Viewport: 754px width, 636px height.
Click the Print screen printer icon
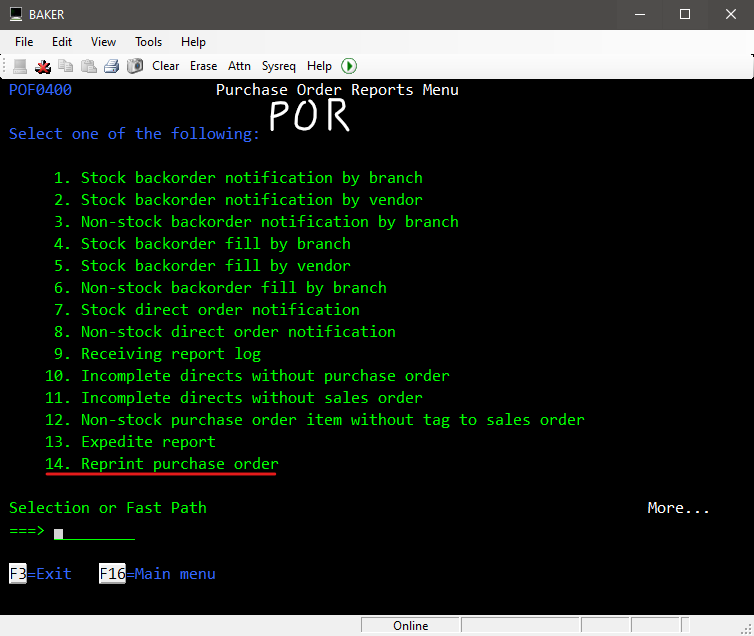[x=111, y=66]
